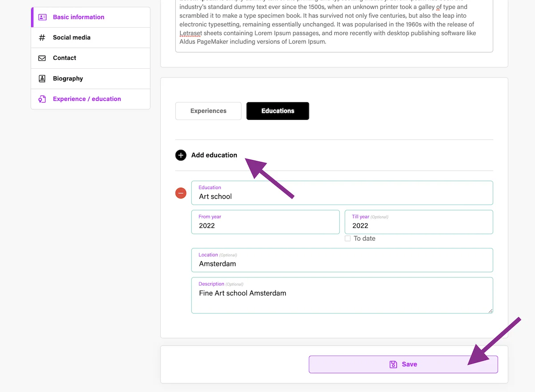Click the Description textarea

point(342,295)
